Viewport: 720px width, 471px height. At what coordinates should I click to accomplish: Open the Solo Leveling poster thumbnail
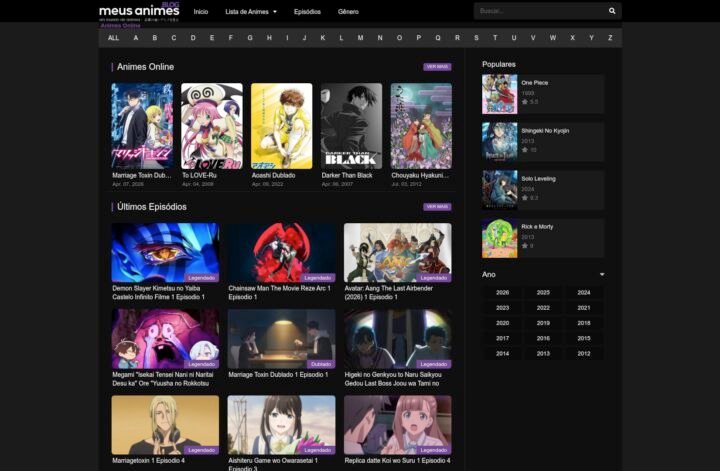pyautogui.click(x=499, y=189)
